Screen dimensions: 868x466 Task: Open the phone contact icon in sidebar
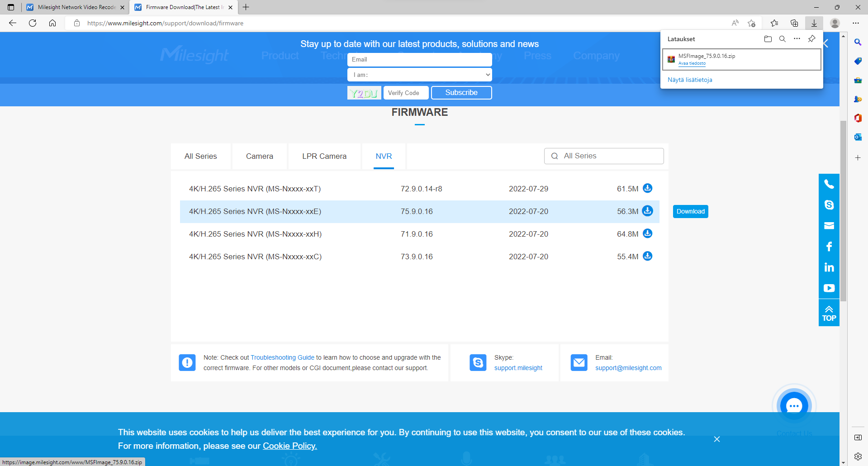(829, 184)
